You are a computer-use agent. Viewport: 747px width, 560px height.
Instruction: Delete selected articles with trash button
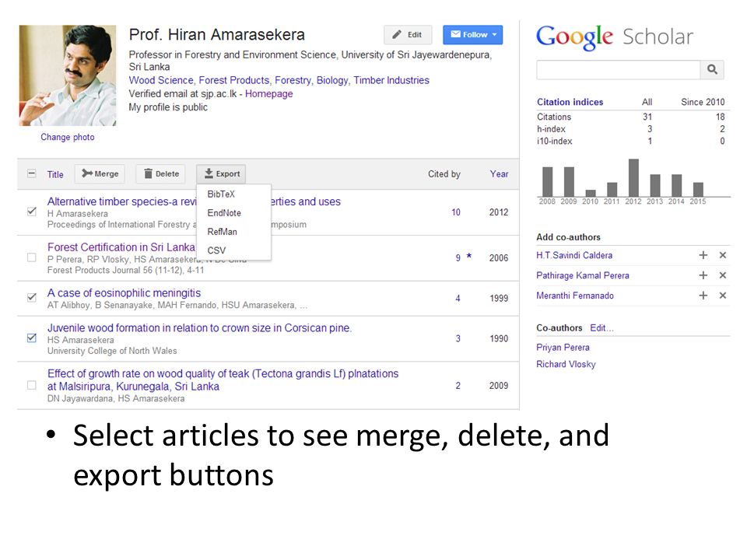point(162,173)
